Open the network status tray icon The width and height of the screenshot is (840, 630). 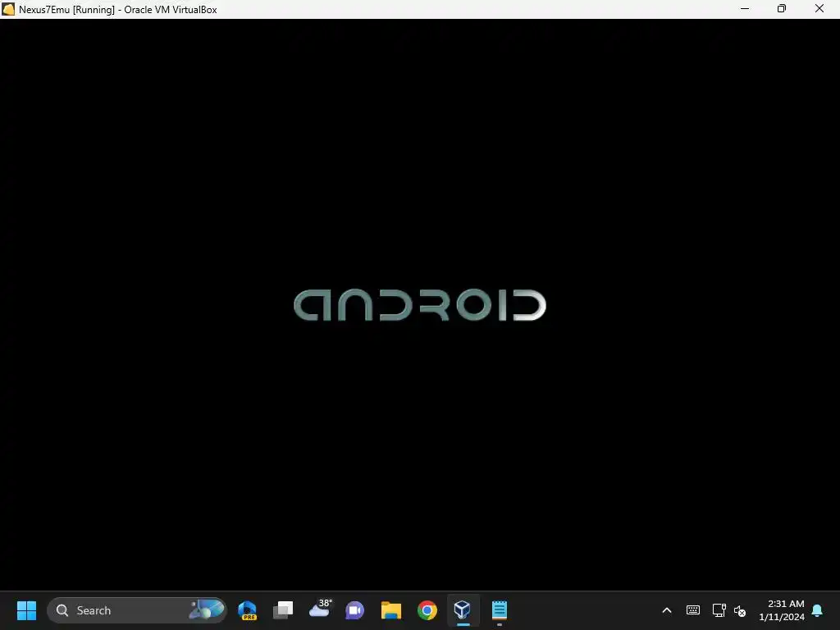tap(719, 610)
